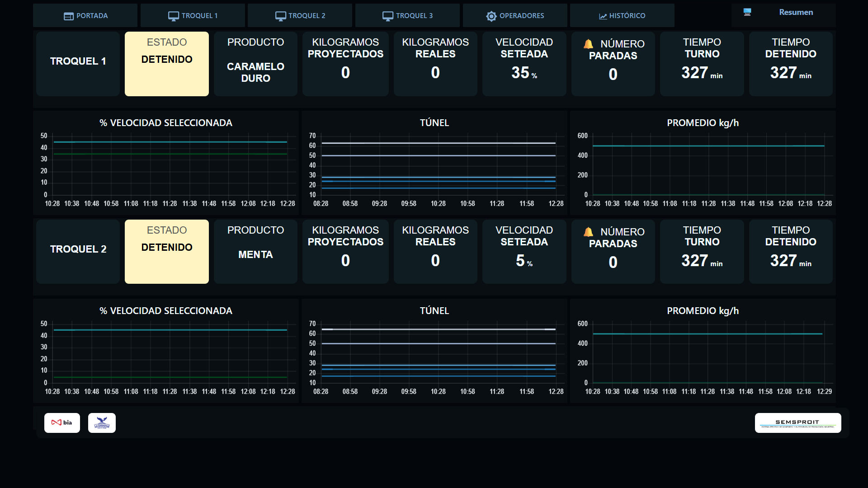Click the TROQUEL 1 monitor icon
Viewport: 868px width, 488px height.
pyautogui.click(x=174, y=16)
